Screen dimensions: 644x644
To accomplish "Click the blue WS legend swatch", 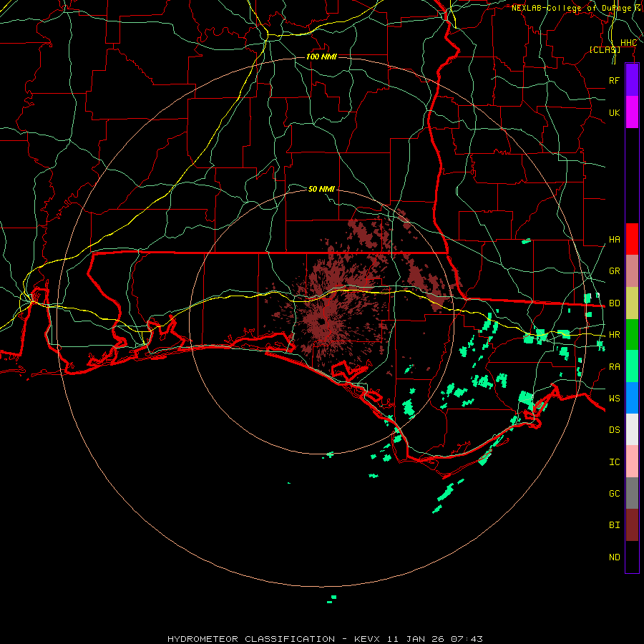I will point(632,398).
